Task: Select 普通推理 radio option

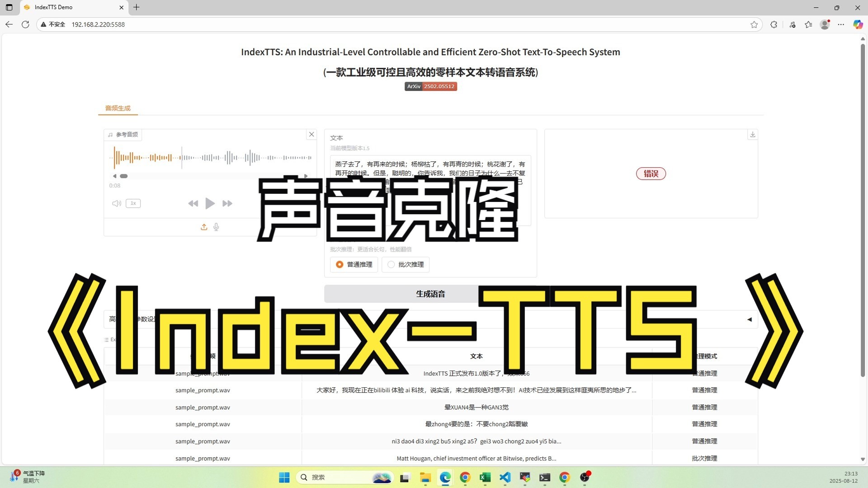Action: pos(354,264)
